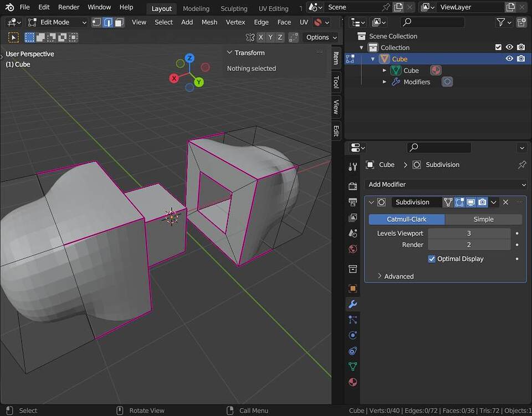Choose the set-new selection mode icon
The height and width of the screenshot is (416, 532).
tap(29, 37)
